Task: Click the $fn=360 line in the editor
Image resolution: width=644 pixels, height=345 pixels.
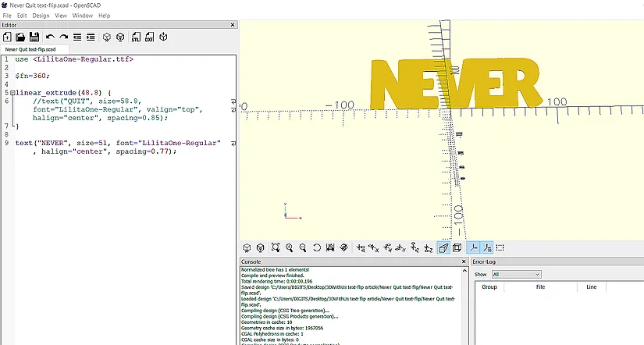Action: 33,76
